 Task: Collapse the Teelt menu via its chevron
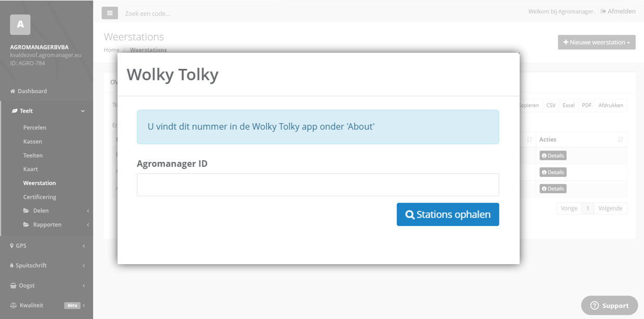[x=83, y=111]
